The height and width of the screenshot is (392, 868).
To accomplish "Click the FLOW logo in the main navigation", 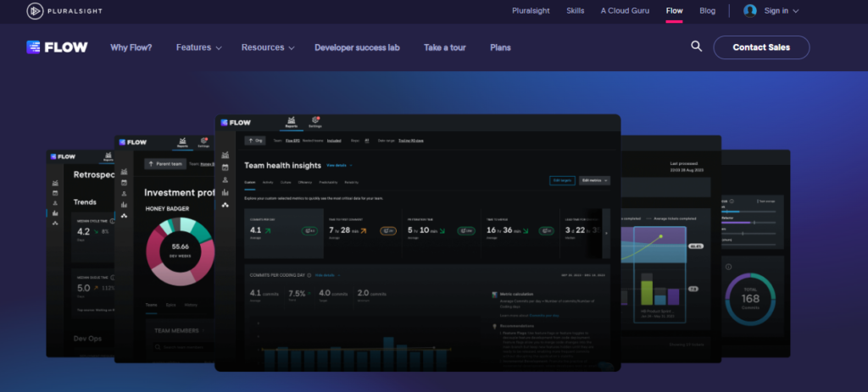I will [57, 47].
